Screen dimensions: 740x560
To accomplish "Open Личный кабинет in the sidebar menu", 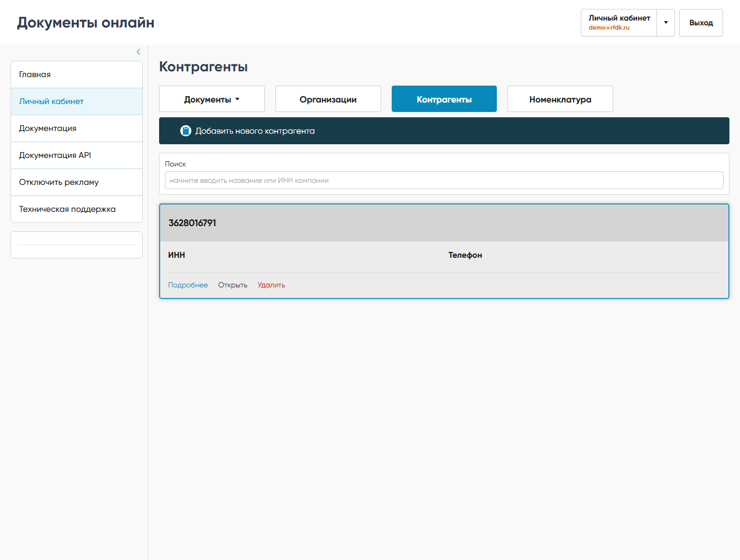I will pos(77,101).
